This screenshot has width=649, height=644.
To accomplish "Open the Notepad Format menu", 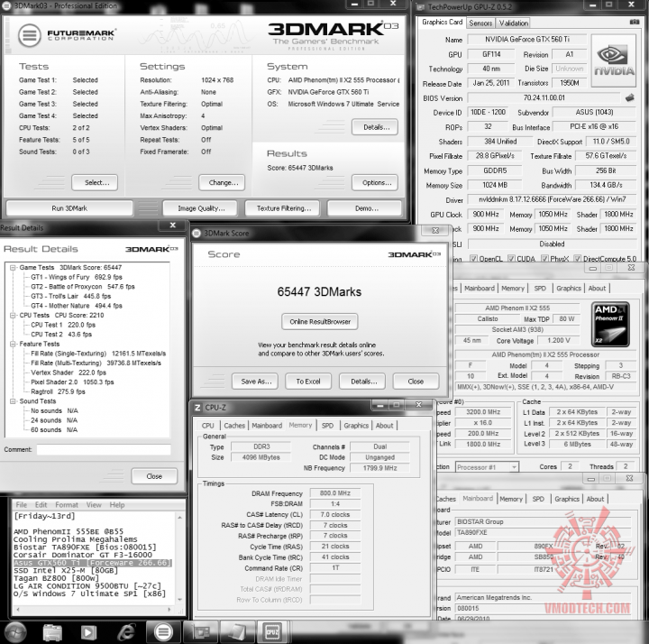I will [67, 505].
